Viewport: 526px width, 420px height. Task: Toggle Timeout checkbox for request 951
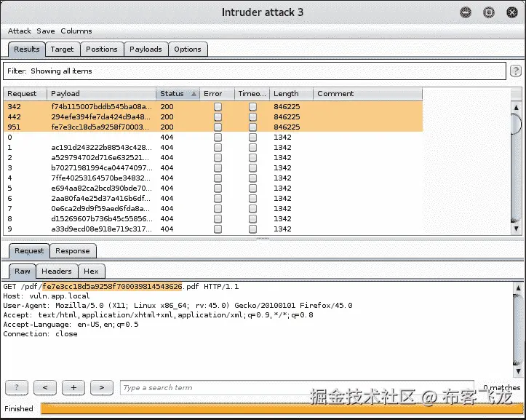[252, 127]
